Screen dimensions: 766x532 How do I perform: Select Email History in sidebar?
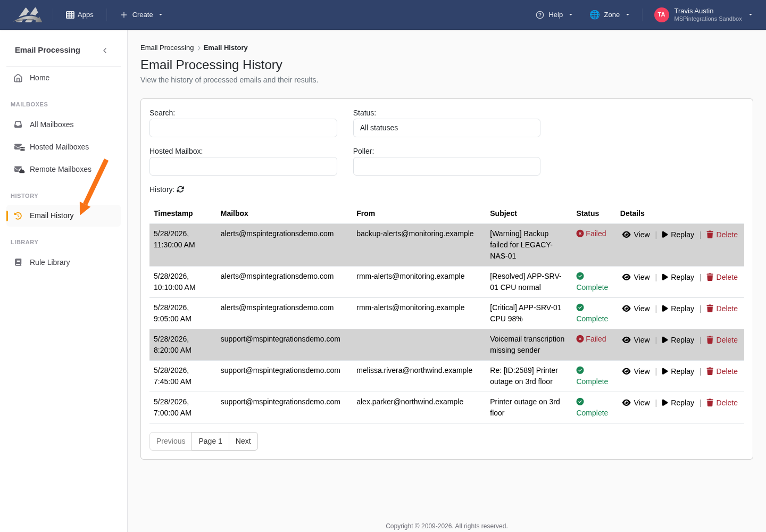point(63,215)
